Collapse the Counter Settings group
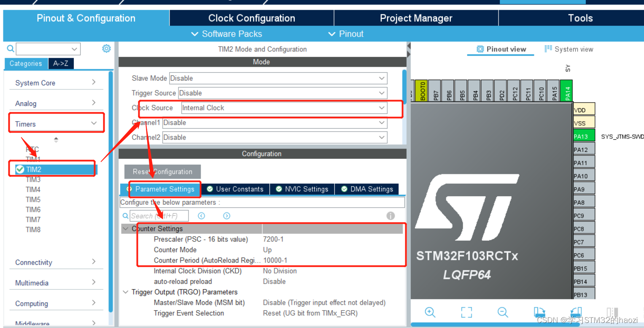 [126, 229]
